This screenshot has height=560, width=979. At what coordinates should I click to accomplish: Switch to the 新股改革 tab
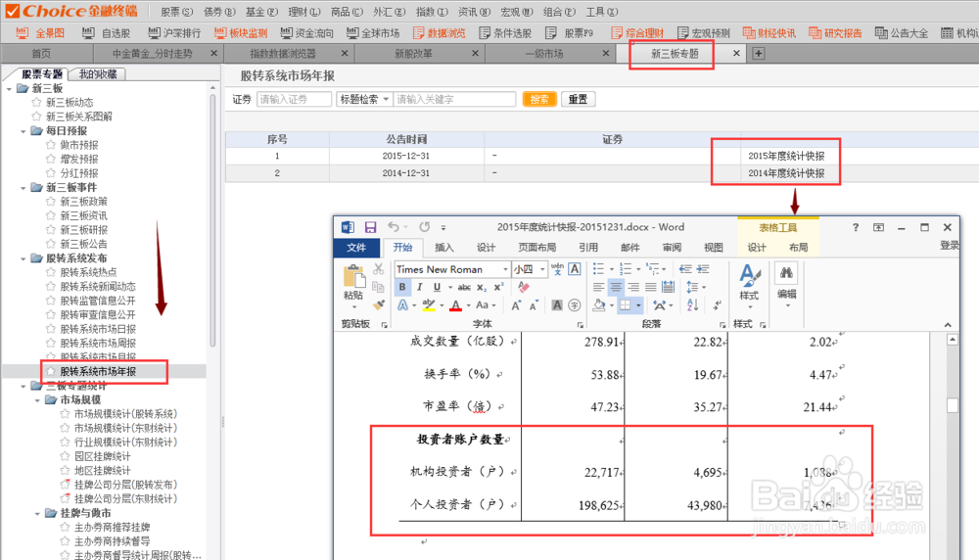click(x=413, y=54)
